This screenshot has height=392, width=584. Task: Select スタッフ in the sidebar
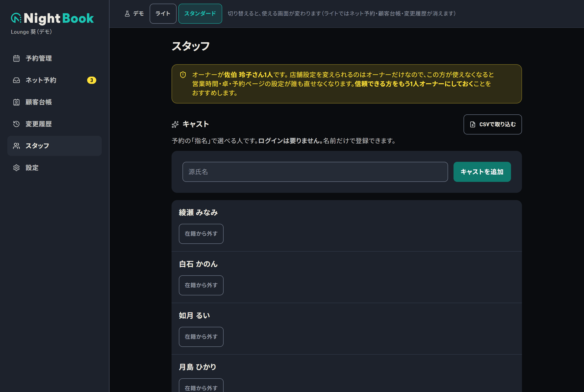click(x=55, y=146)
